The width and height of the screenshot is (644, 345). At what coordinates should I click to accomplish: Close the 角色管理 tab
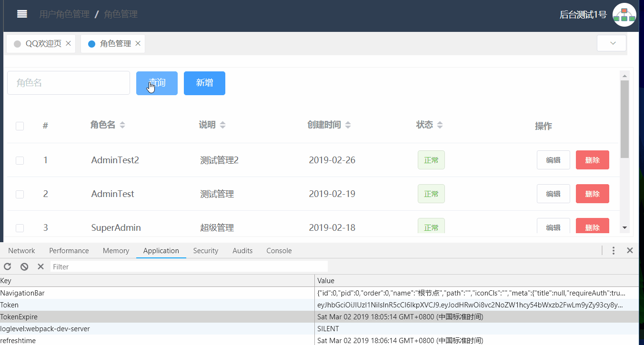click(x=138, y=43)
